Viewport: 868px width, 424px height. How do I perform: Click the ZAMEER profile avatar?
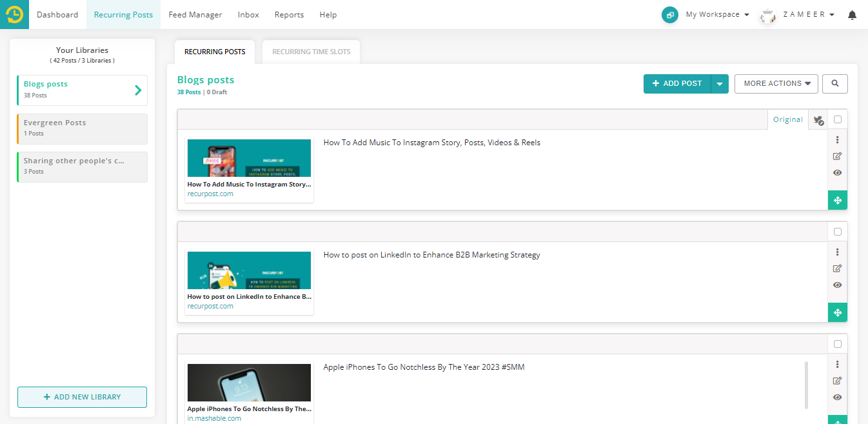tap(767, 15)
